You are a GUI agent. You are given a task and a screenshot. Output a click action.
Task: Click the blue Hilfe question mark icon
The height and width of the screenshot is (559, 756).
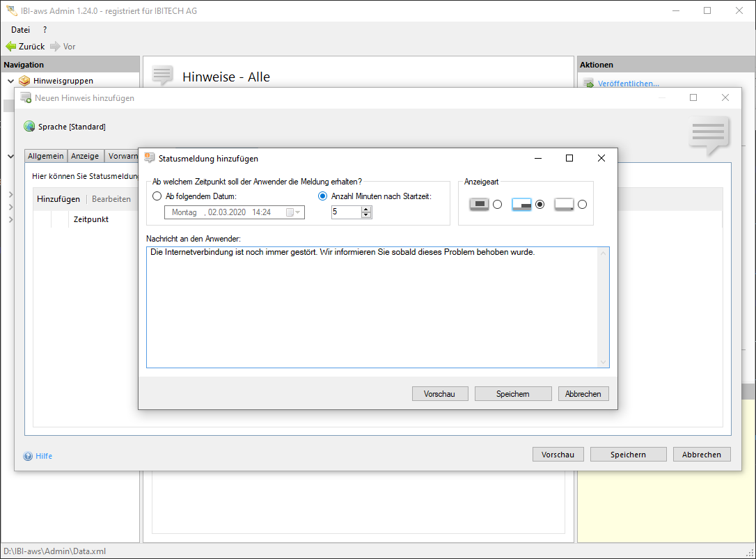(x=28, y=456)
